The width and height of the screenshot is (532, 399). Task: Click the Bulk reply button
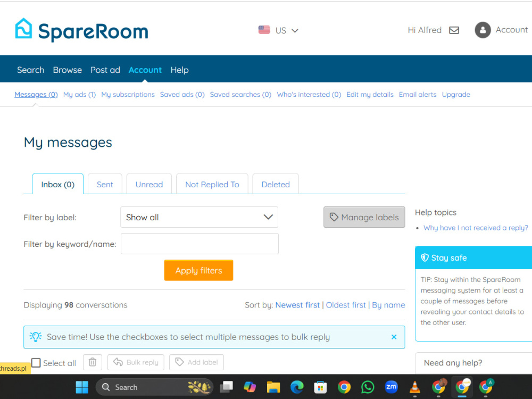(136, 362)
